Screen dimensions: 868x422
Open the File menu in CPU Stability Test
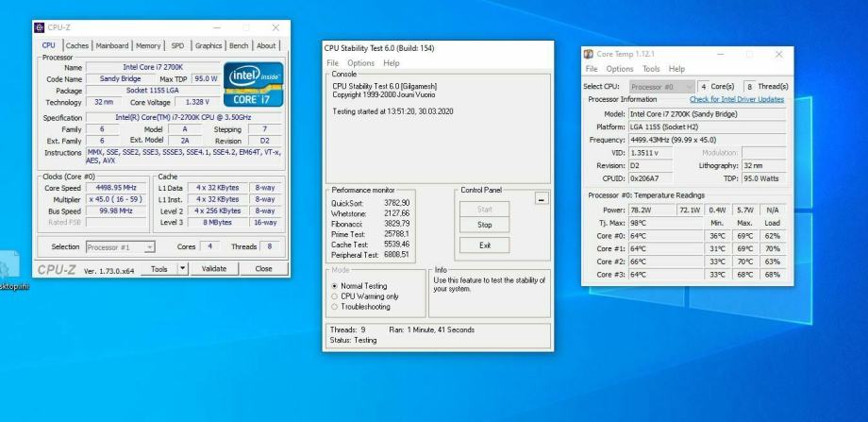pos(333,63)
